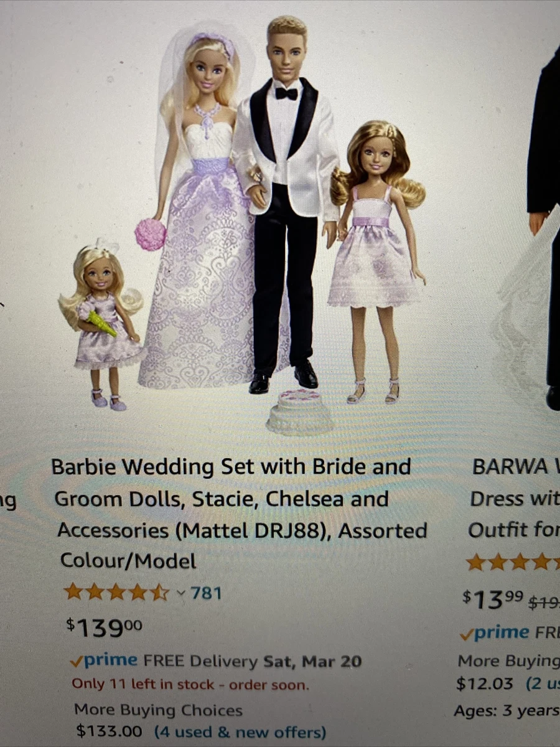Open the Barbie Wedding Set product image
Viewport: 560px width, 747px height.
(x=243, y=224)
